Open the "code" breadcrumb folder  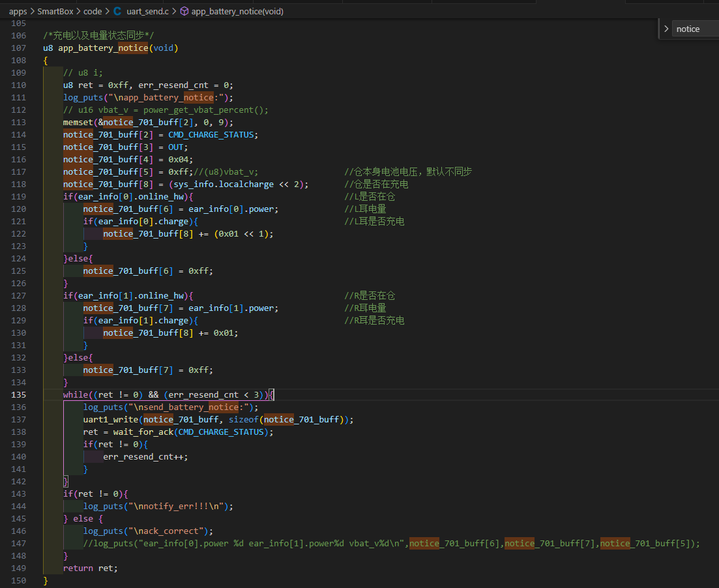[x=93, y=11]
